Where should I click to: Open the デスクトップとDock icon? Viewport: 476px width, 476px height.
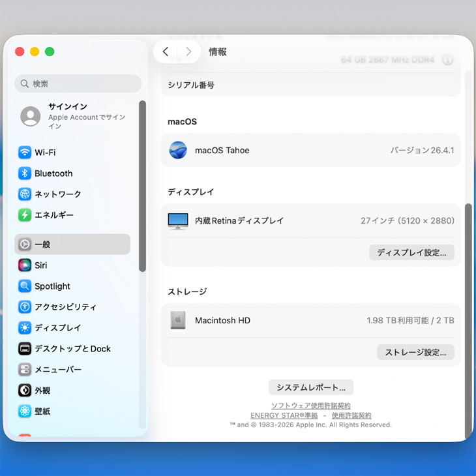(25, 348)
